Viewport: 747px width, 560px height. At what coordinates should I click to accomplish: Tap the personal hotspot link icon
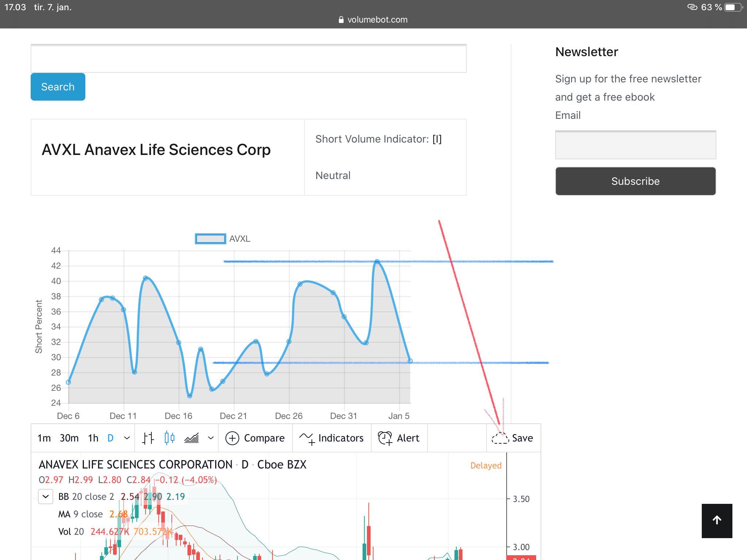pos(692,7)
